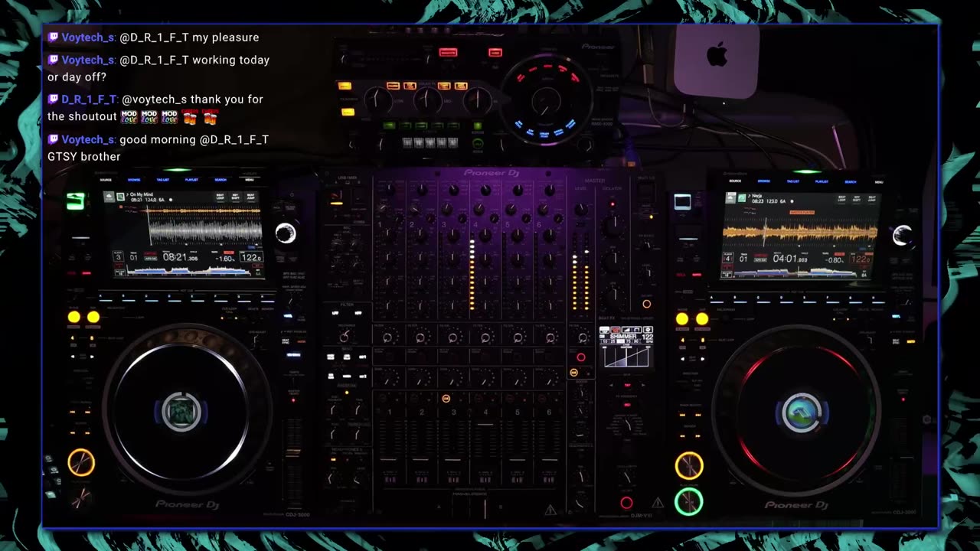Screen dimensions: 980x551
Task: Click the Twitch badge beside the "working today" message
Action: pos(53,60)
